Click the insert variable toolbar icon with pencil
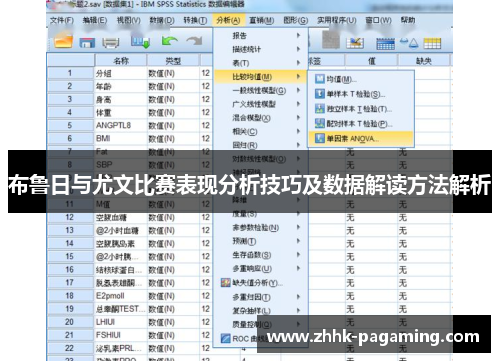The width and height of the screenshot is (500, 362). (x=355, y=43)
